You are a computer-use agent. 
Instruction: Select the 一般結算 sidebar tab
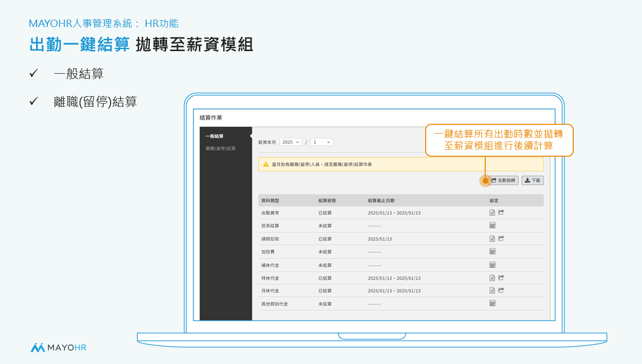pyautogui.click(x=215, y=136)
